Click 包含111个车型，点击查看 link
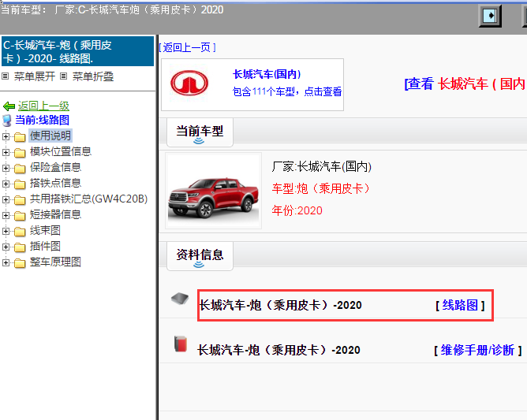The image size is (527, 420). click(x=287, y=91)
